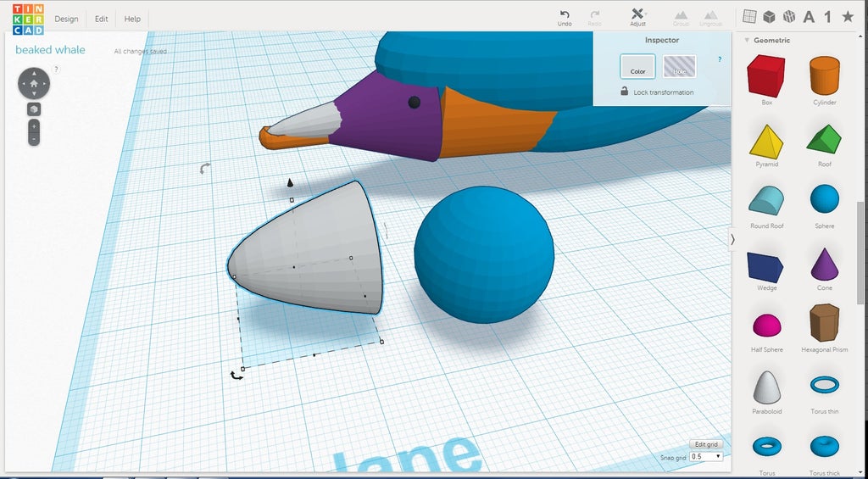Choose the Color option in Inspector
Image resolution: width=868 pixels, height=479 pixels.
pyautogui.click(x=637, y=66)
